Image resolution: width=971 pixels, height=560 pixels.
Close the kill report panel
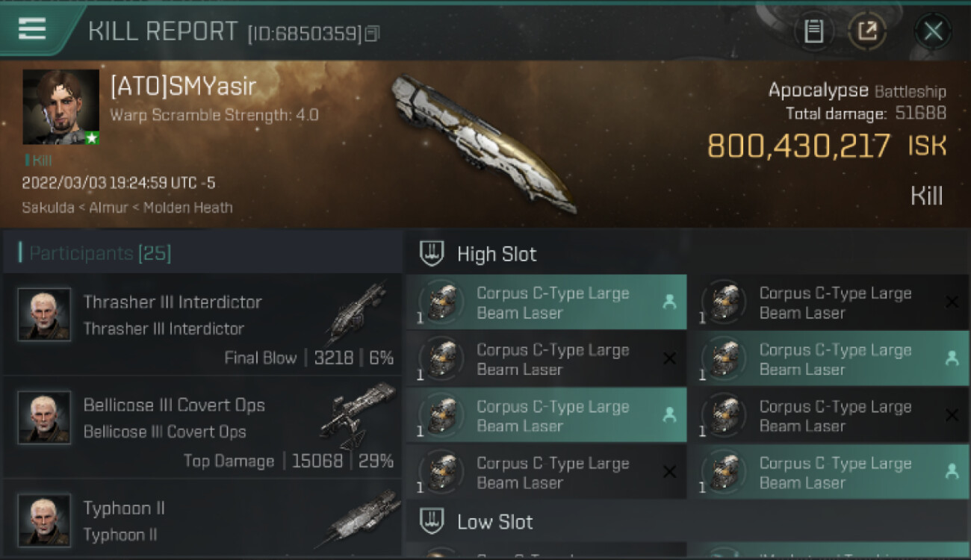(x=933, y=31)
